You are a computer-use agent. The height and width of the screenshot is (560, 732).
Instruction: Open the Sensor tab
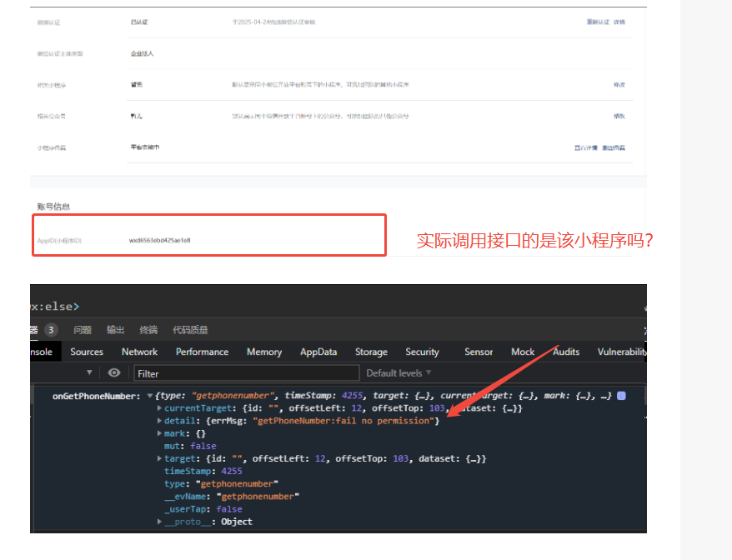(x=479, y=352)
